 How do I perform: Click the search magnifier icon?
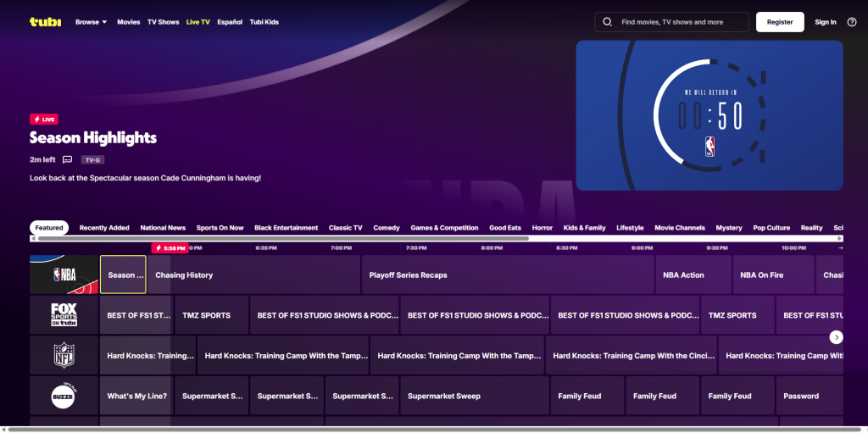point(607,22)
